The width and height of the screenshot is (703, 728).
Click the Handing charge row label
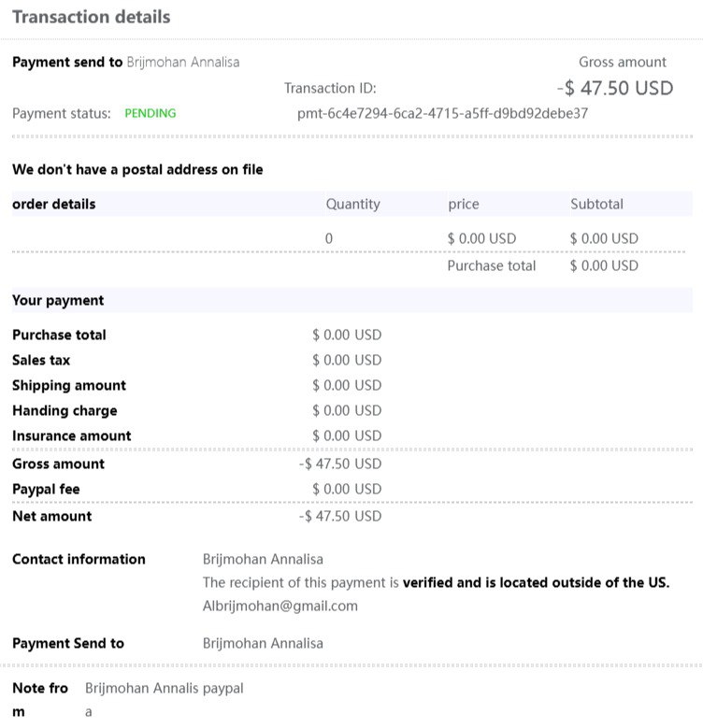[65, 410]
